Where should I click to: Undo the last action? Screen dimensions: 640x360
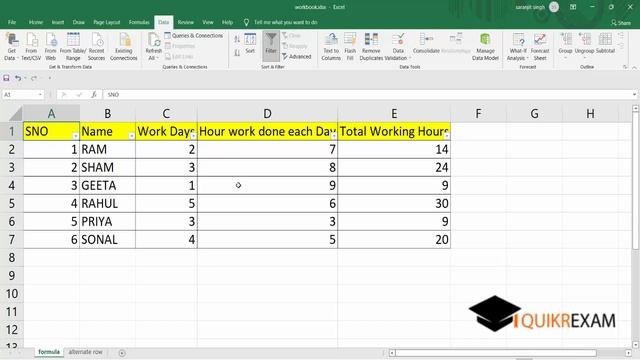point(18,78)
